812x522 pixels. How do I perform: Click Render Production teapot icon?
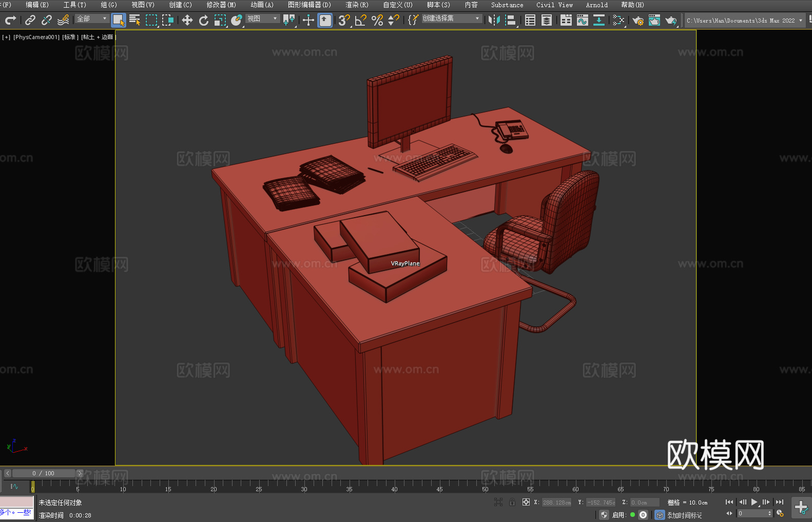[x=671, y=20]
